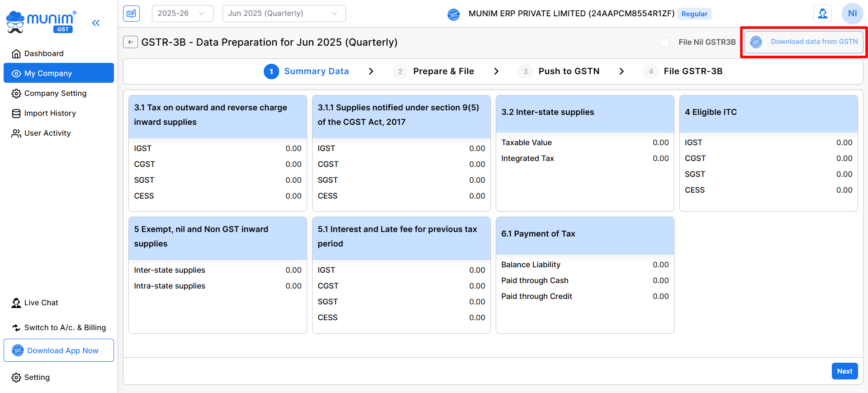Screen dimensions: 868x393
Task: Open User Activity menu item
Action: (59, 133)
